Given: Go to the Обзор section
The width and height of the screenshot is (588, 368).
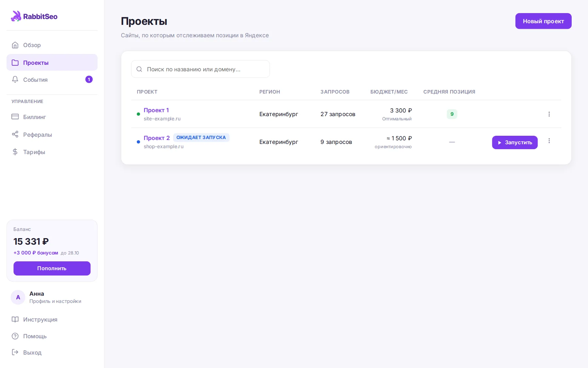Looking at the screenshot, I should point(52,45).
